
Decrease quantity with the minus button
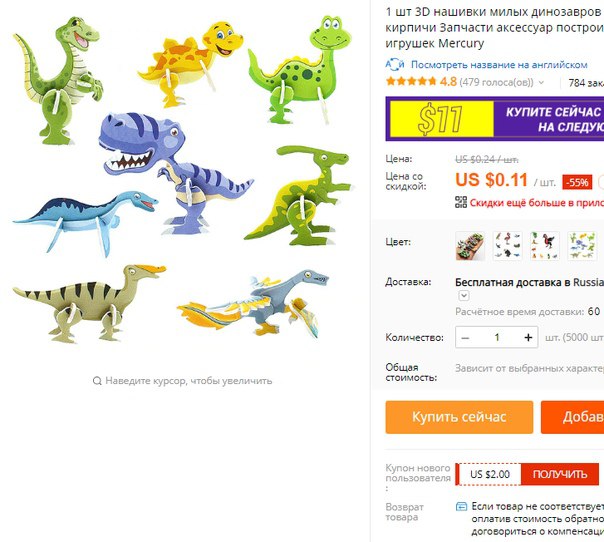[x=465, y=338]
